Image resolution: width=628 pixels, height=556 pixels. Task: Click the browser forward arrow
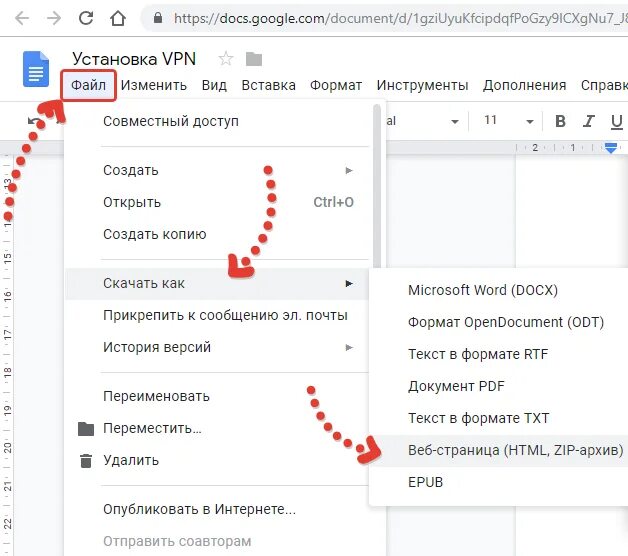pyautogui.click(x=54, y=18)
